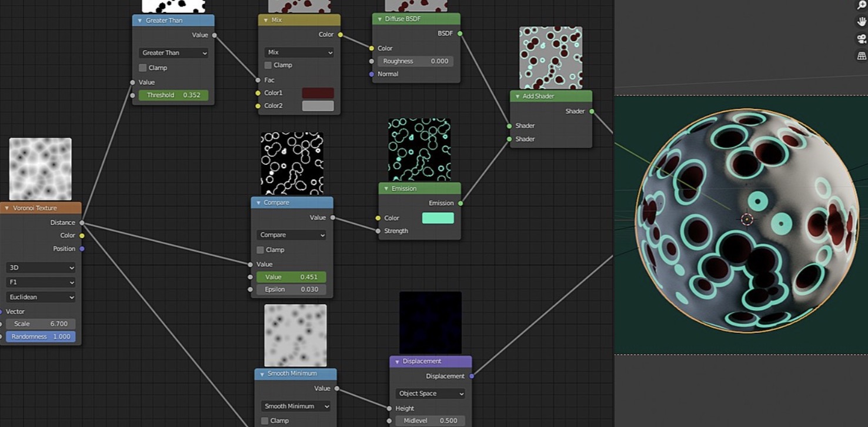Screen dimensions: 868x427
Task: Open the F1 feature dropdown
Action: click(x=41, y=282)
